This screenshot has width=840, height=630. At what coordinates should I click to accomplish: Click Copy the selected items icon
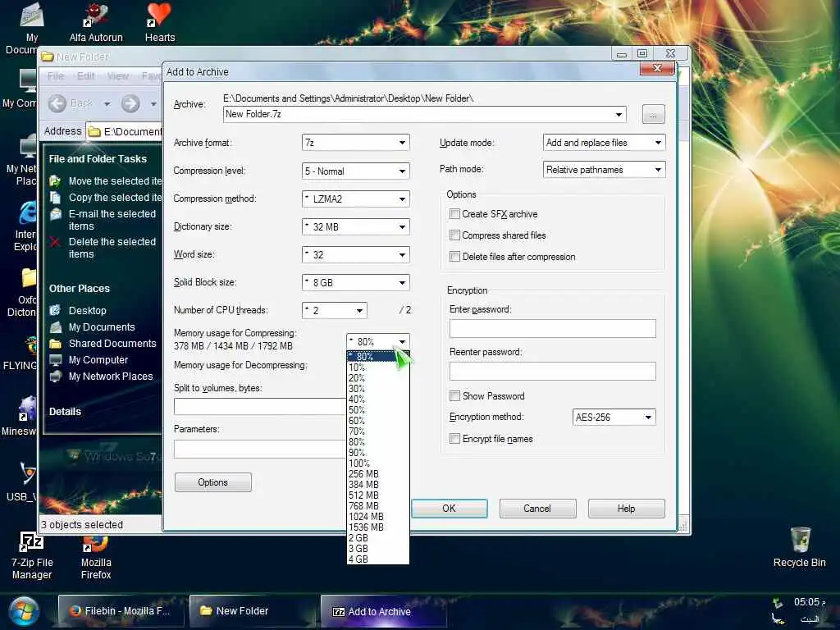tap(55, 198)
